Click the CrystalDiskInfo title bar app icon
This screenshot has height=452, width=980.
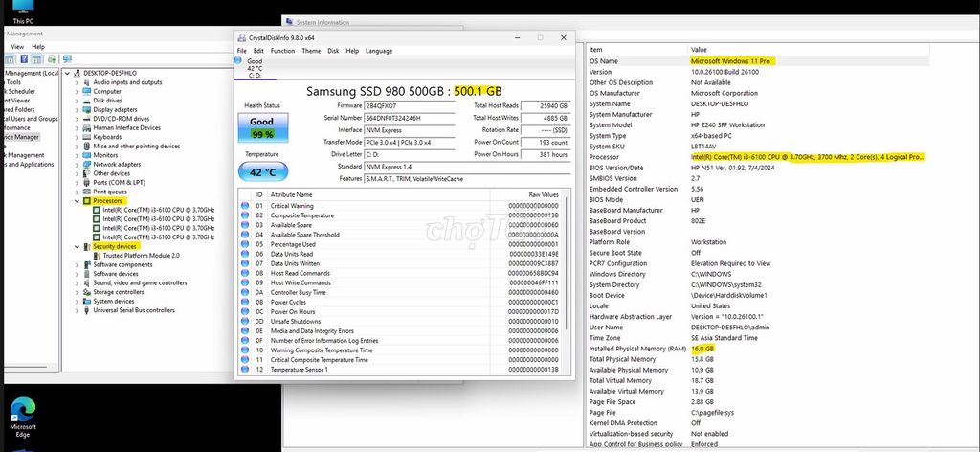click(x=241, y=37)
